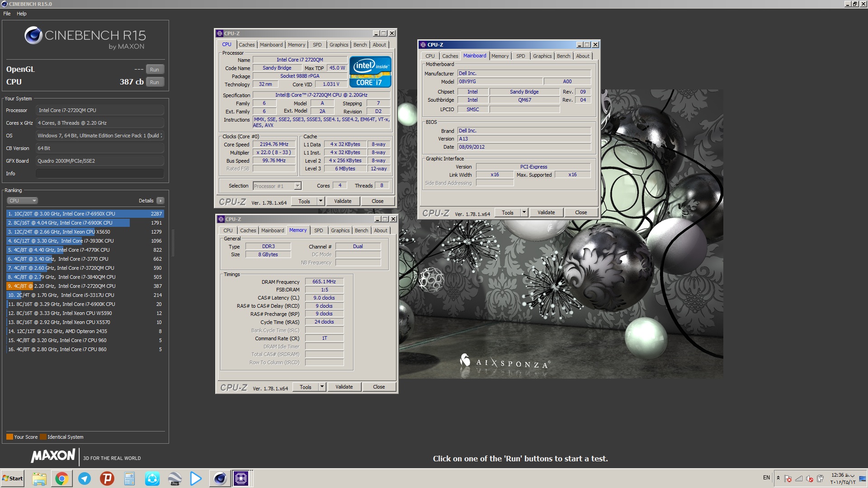Click Close in CPU-Z Mainboard window

(x=581, y=212)
